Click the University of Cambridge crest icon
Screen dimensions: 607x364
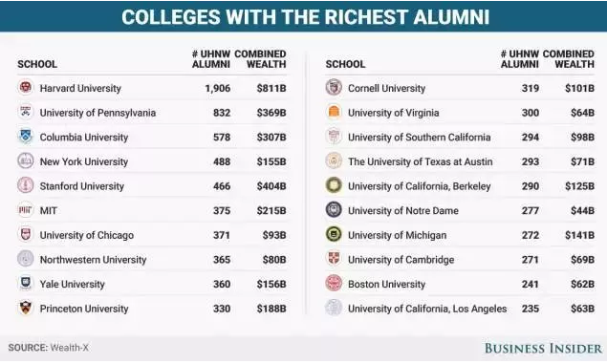(334, 259)
